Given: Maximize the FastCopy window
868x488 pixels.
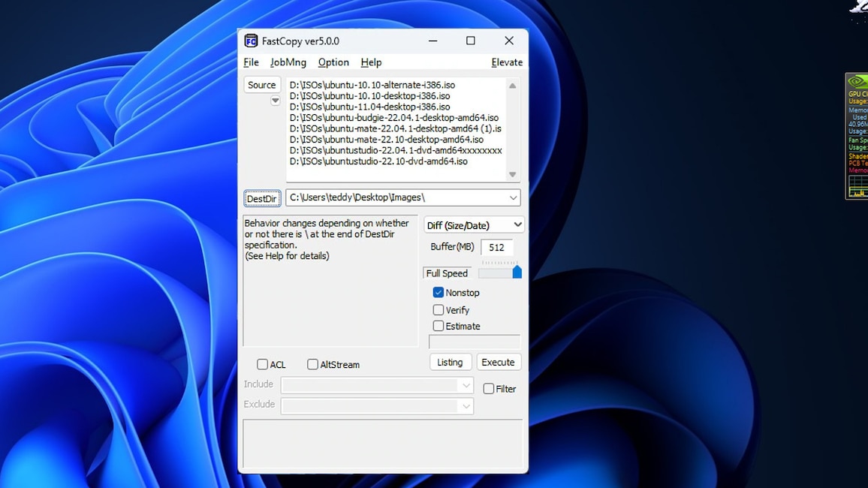Looking at the screenshot, I should (x=471, y=41).
